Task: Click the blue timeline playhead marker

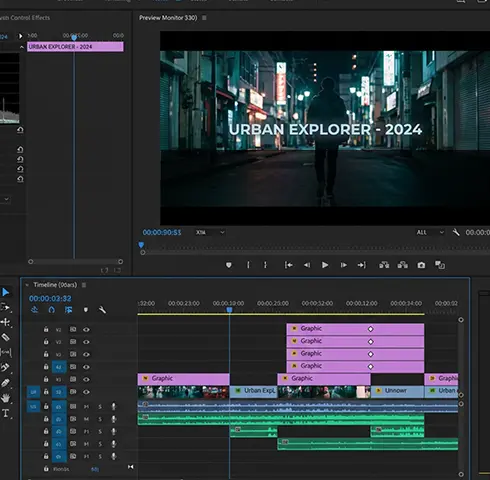Action: (229, 310)
